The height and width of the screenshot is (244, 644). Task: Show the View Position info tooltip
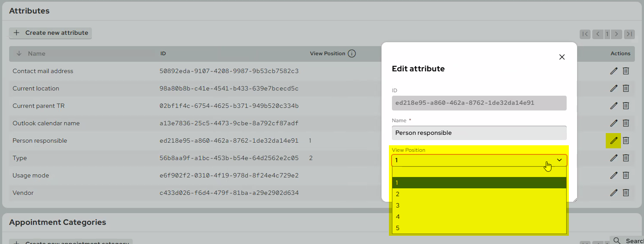[x=352, y=53]
